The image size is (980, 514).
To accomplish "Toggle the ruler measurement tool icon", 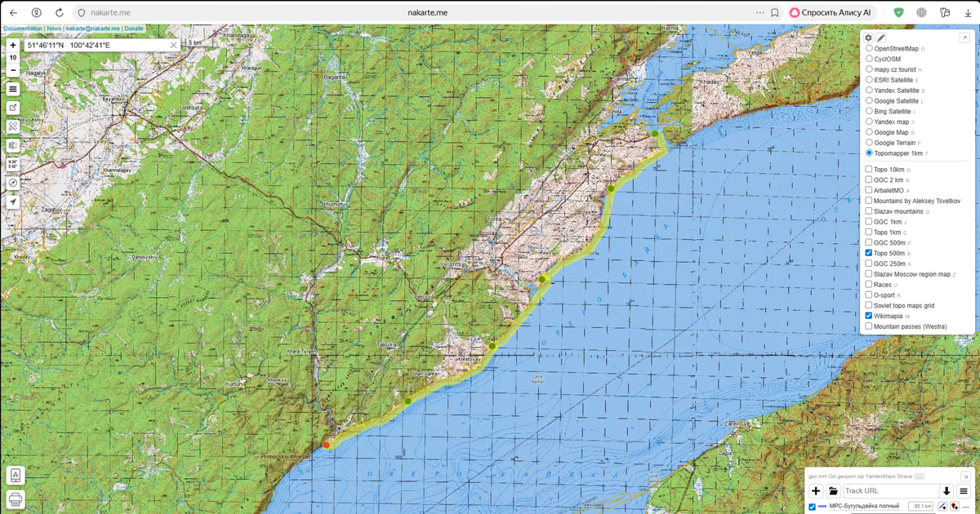I will tap(13, 126).
